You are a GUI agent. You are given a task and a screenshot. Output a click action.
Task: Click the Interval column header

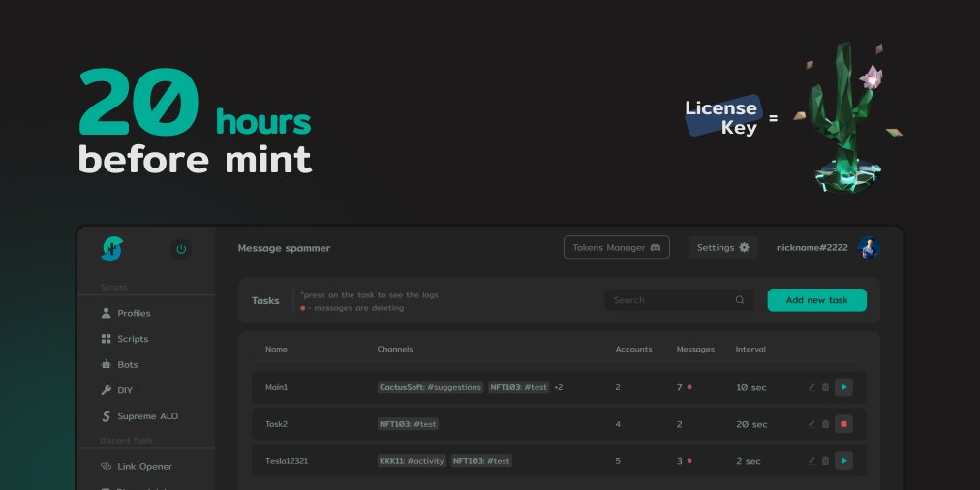coord(750,349)
